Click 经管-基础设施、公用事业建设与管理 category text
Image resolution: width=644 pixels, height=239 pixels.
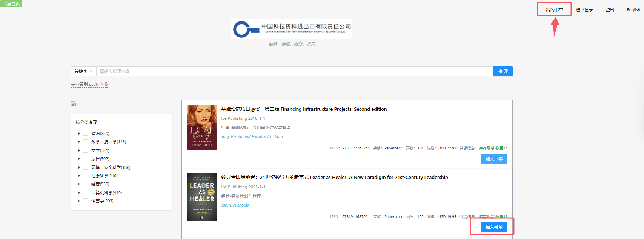click(x=256, y=127)
